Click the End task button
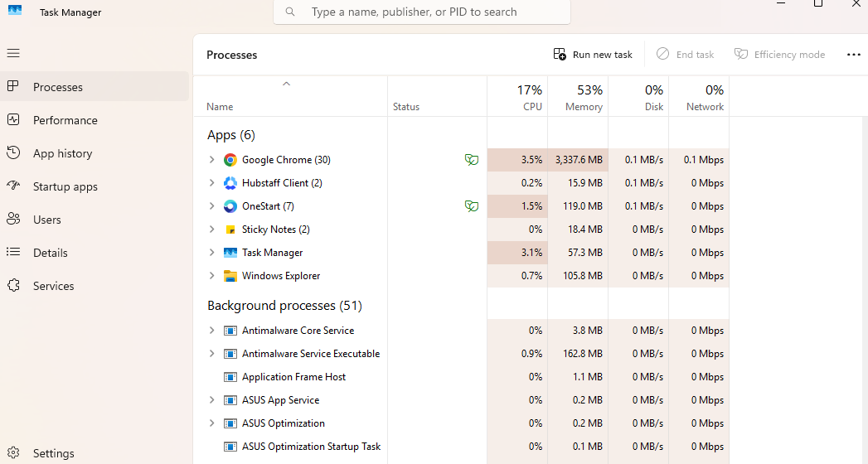This screenshot has height=464, width=868. point(686,55)
